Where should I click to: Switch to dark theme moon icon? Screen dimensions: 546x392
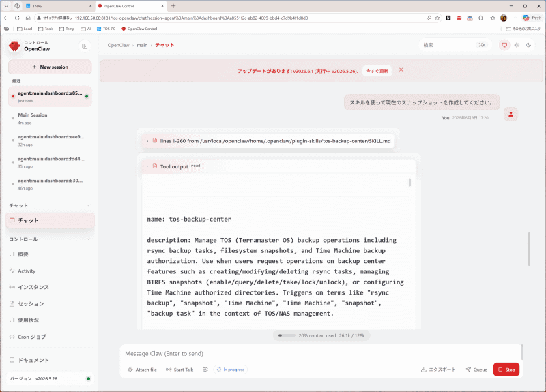528,45
